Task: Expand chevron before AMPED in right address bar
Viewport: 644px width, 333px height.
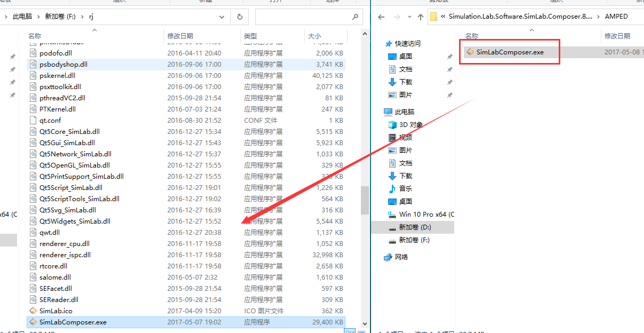Action: pos(598,17)
